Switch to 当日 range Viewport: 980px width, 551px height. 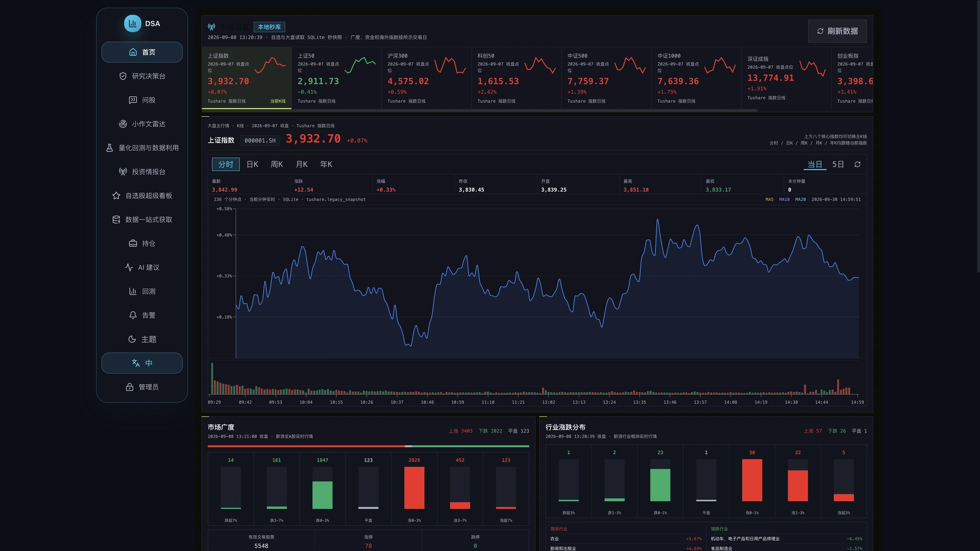[x=815, y=165]
